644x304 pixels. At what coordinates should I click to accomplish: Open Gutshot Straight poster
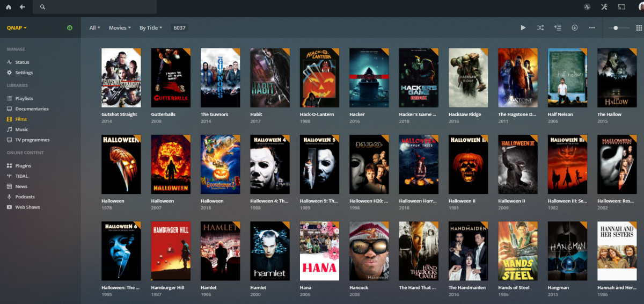pos(121,78)
